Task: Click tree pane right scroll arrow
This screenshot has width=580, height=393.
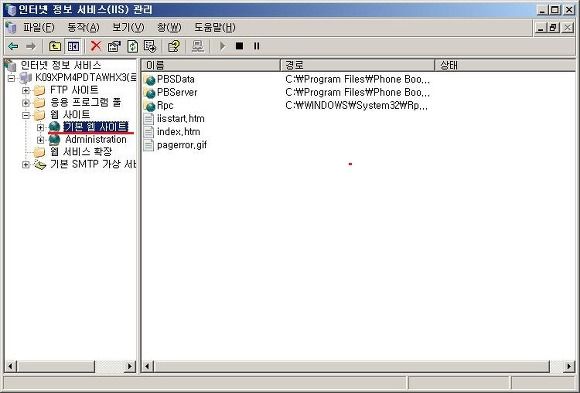Action: pyautogui.click(x=129, y=366)
